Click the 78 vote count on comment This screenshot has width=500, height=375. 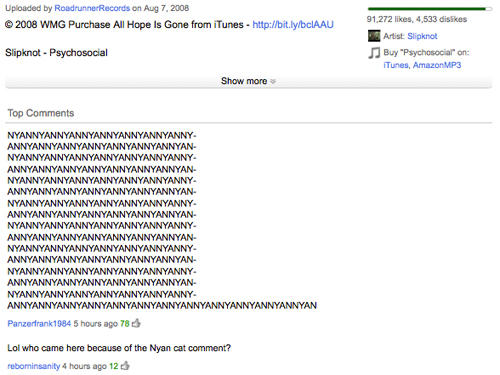[125, 323]
